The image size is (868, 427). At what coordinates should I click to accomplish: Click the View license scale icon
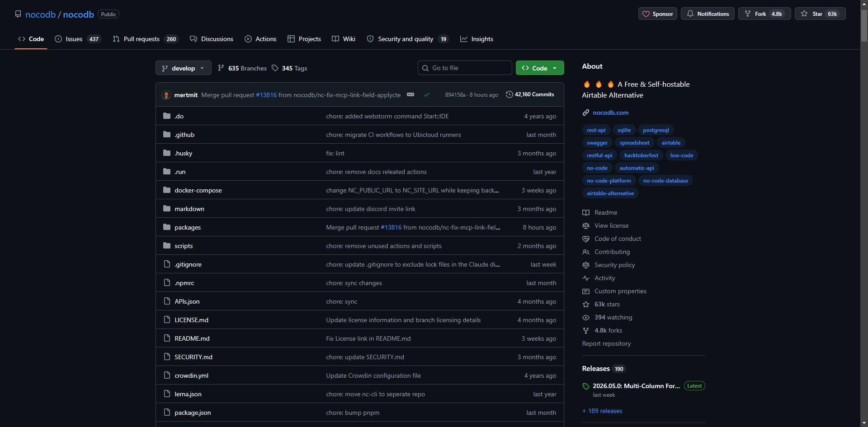(586, 225)
